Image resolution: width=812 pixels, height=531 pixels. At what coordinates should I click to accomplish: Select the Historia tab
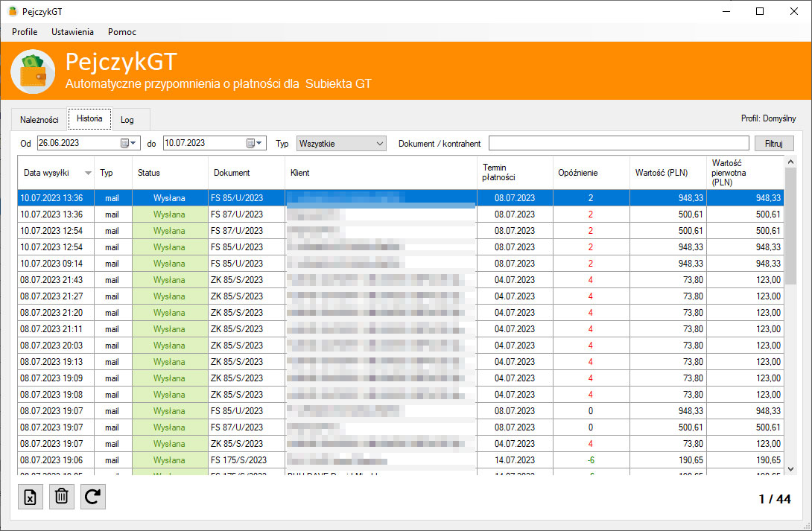(89, 118)
